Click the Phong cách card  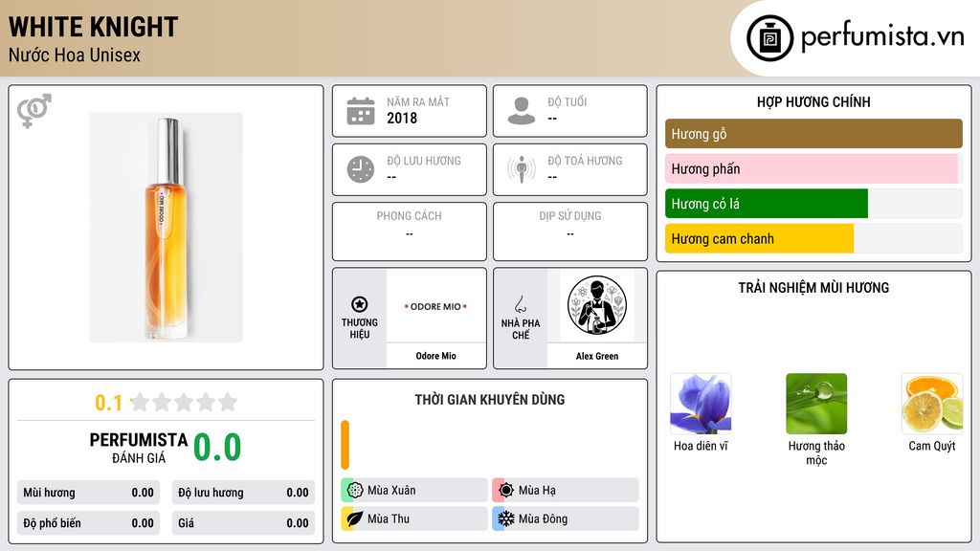point(410,231)
